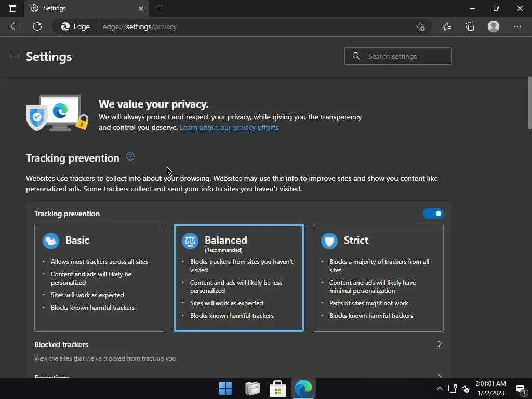Select the Strict tracking prevention card
The image size is (532, 399).
pos(378,277)
